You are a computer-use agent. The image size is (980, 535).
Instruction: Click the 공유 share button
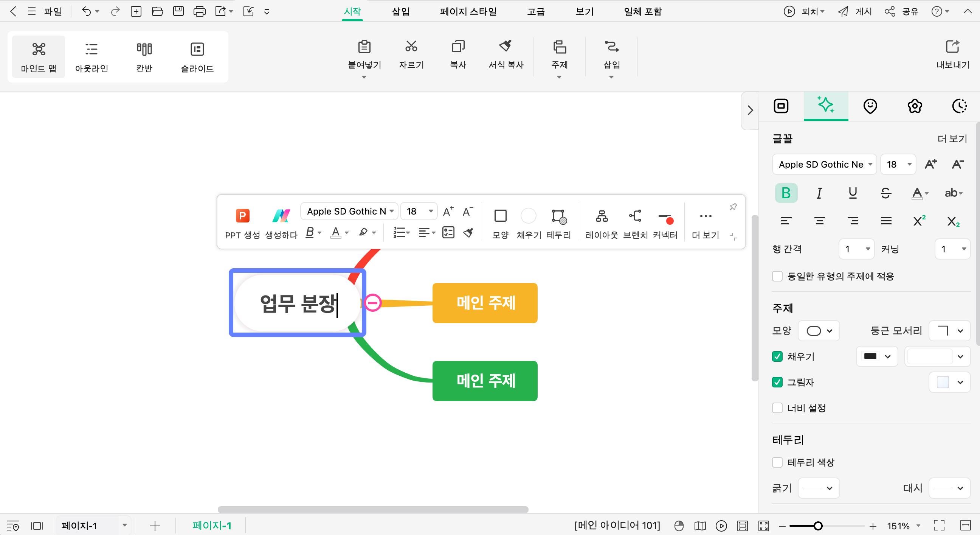point(901,11)
